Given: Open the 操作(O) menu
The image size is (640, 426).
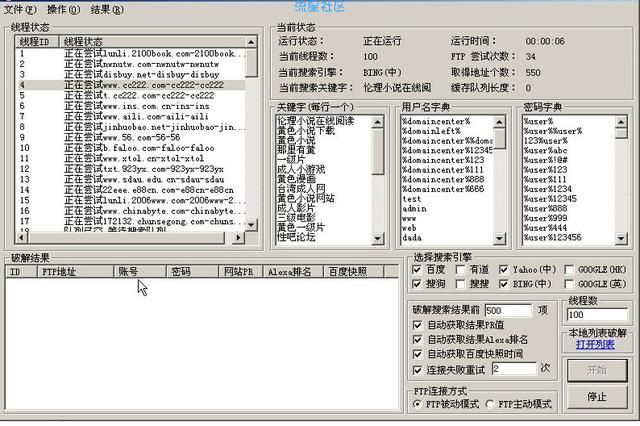Looking at the screenshot, I should click(63, 9).
